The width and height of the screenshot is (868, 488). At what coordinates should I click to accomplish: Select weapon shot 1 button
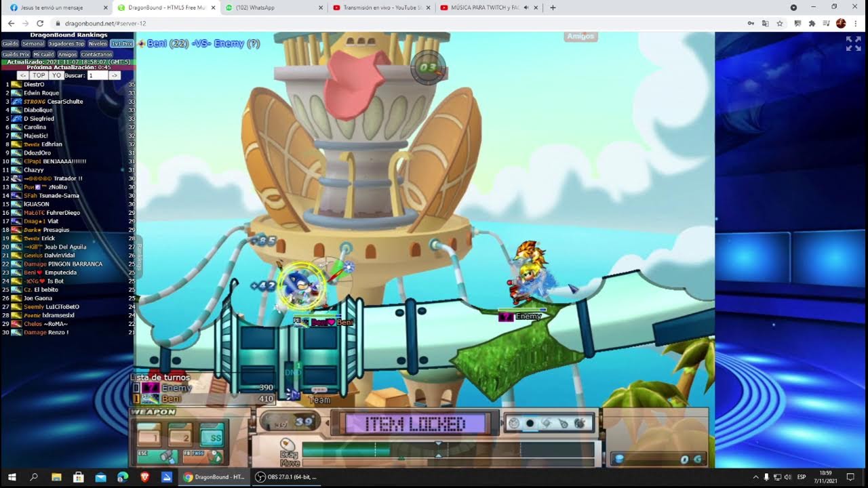tap(149, 436)
